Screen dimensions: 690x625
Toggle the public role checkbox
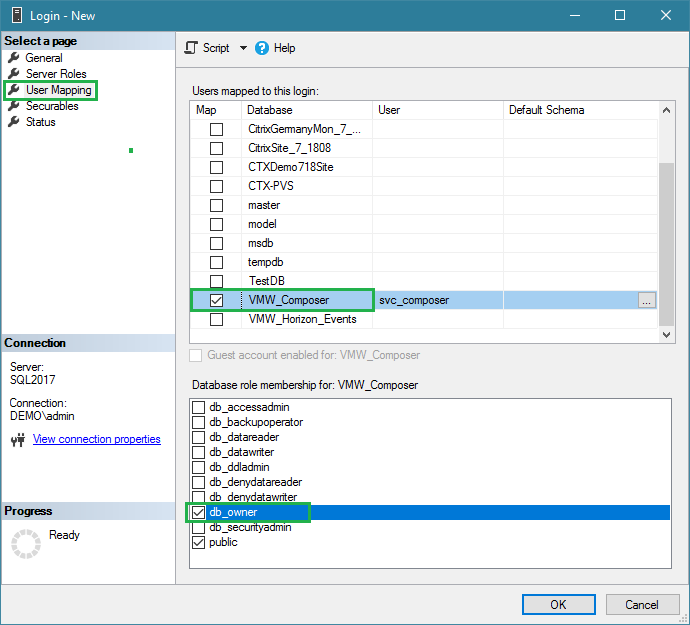(x=198, y=542)
